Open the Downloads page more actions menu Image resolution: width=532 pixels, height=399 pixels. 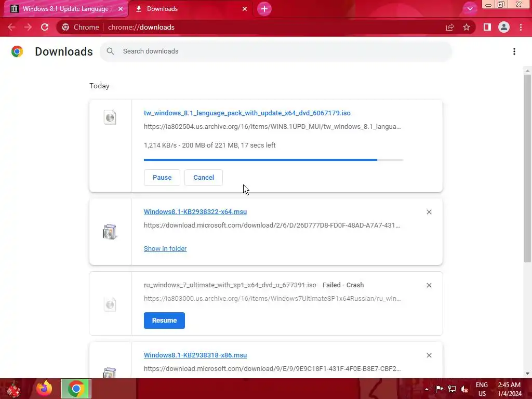(514, 51)
